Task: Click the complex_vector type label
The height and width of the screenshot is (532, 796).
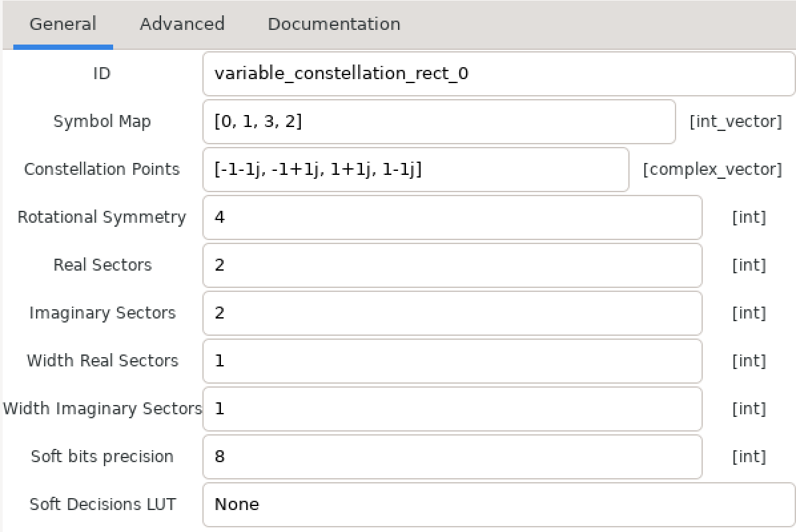Action: coord(712,170)
